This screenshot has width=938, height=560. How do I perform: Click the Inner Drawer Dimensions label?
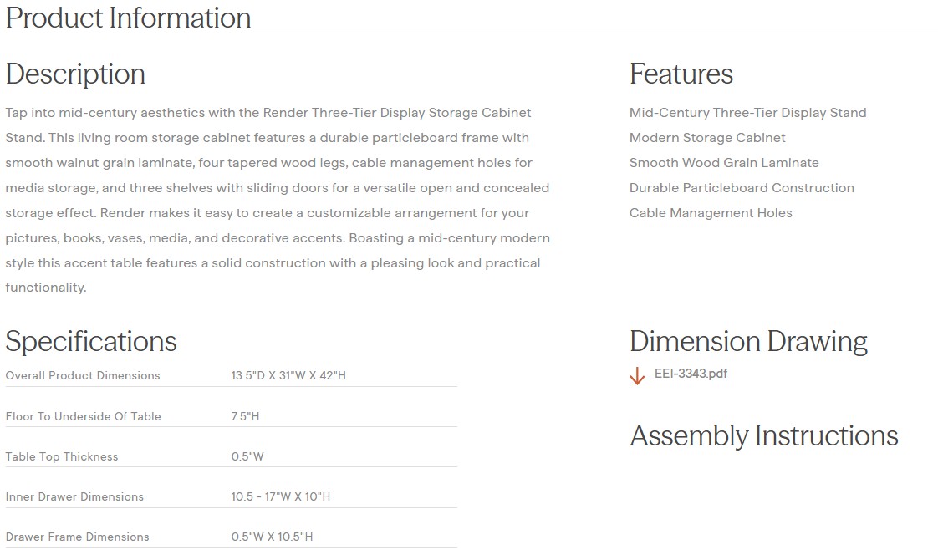74,496
